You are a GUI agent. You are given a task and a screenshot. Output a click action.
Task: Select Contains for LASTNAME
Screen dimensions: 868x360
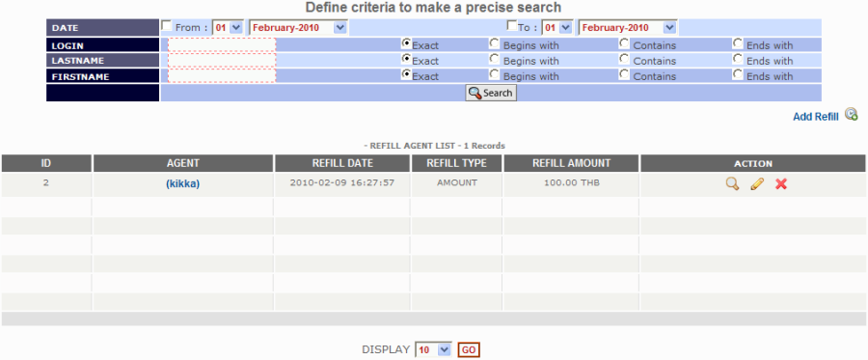(624, 58)
